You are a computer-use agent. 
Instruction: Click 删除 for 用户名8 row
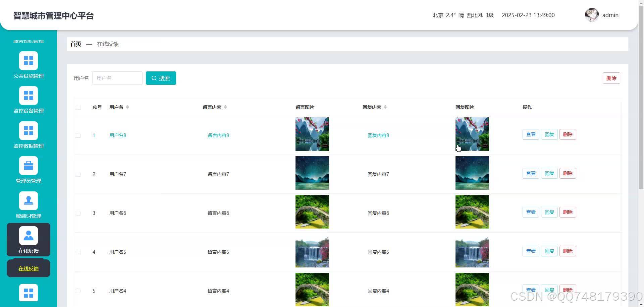click(568, 134)
